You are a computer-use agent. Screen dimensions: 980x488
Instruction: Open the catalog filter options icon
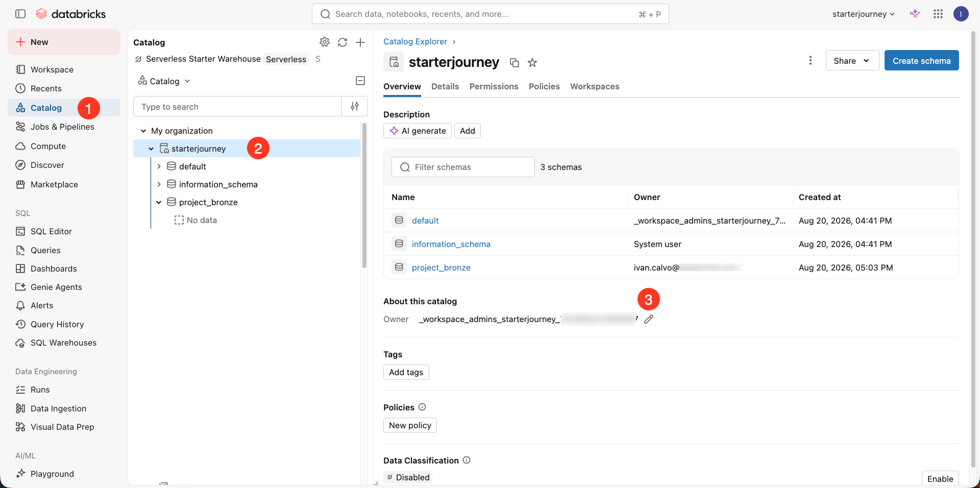(x=355, y=106)
